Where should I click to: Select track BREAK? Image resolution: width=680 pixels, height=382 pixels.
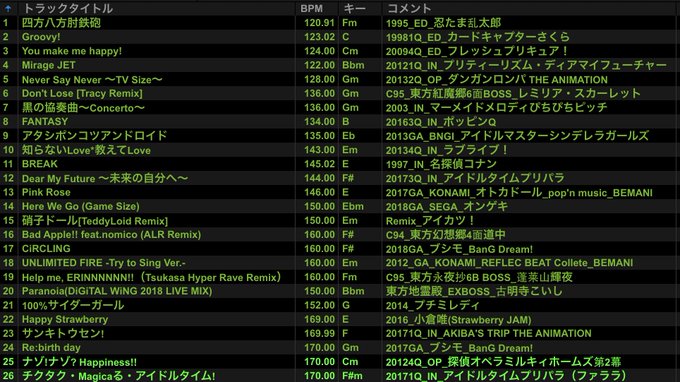coord(39,164)
